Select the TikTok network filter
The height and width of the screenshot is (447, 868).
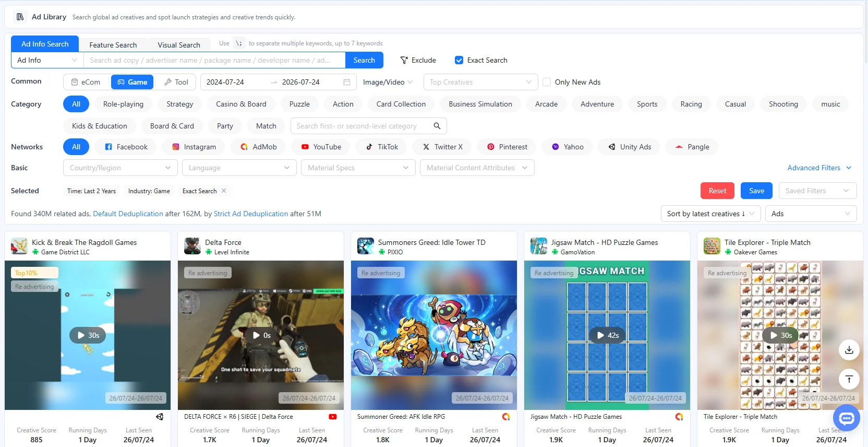tap(382, 147)
